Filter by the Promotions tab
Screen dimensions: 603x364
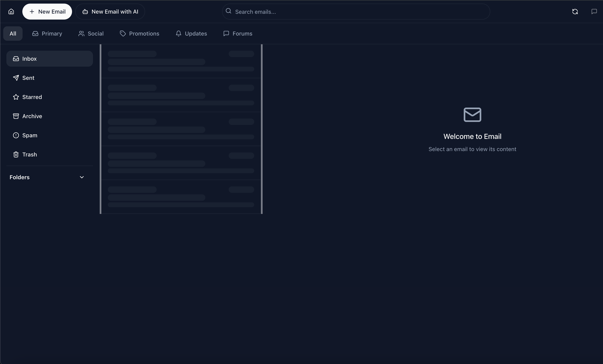139,34
